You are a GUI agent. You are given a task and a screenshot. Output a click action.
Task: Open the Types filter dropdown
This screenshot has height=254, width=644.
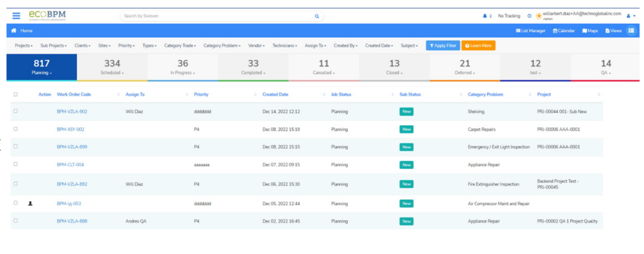tap(150, 45)
